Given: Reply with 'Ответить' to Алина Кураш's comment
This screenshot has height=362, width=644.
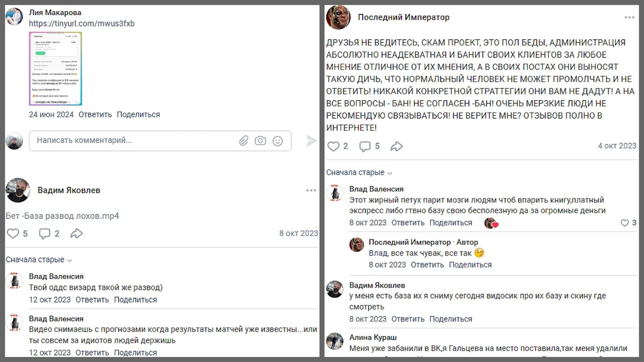Looking at the screenshot, I should pyautogui.click(x=408, y=360).
